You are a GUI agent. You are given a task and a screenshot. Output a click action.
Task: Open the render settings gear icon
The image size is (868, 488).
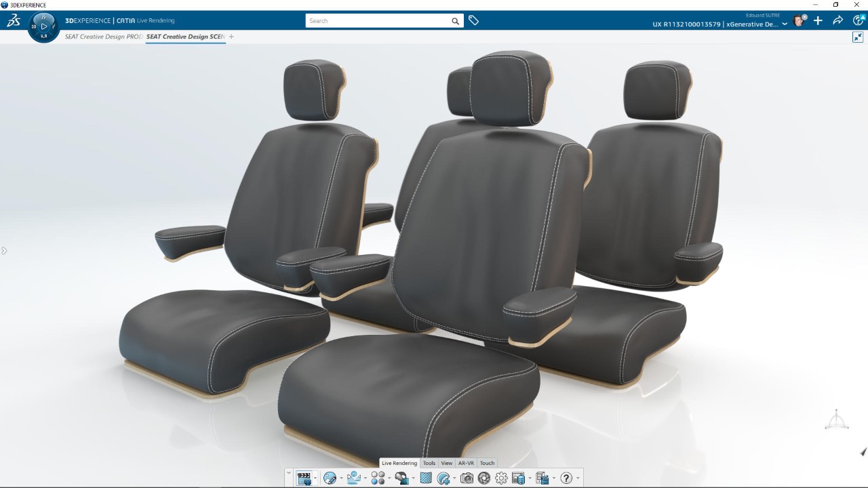click(501, 479)
